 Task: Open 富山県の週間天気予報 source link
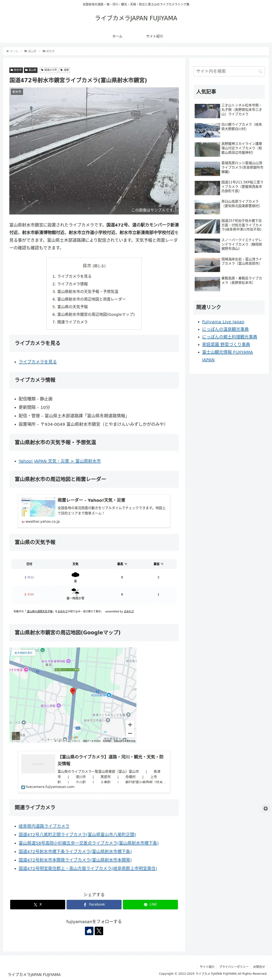point(40,611)
